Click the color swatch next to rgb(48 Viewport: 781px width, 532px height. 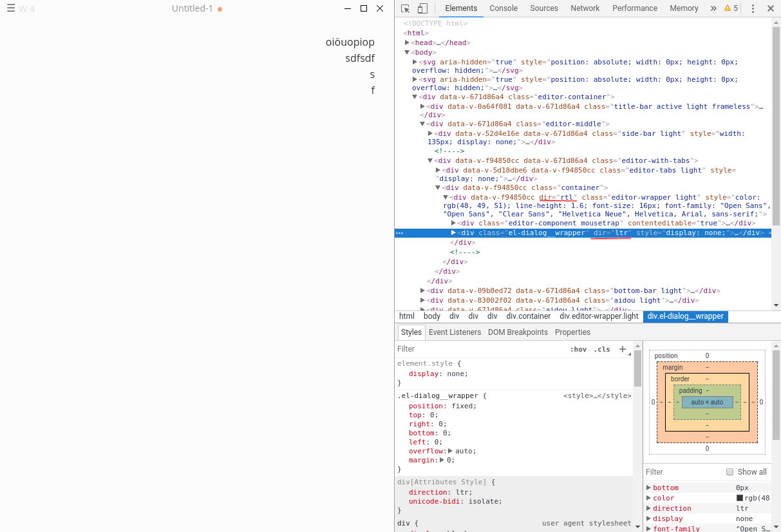coord(740,498)
